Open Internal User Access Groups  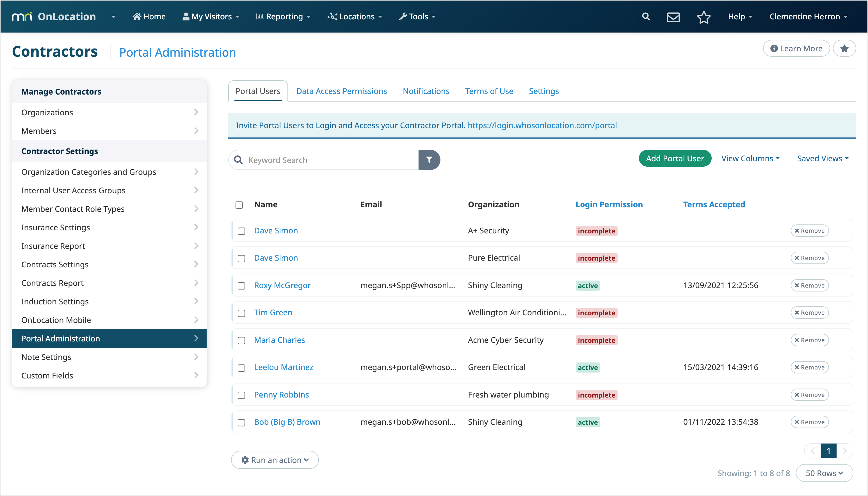click(109, 190)
